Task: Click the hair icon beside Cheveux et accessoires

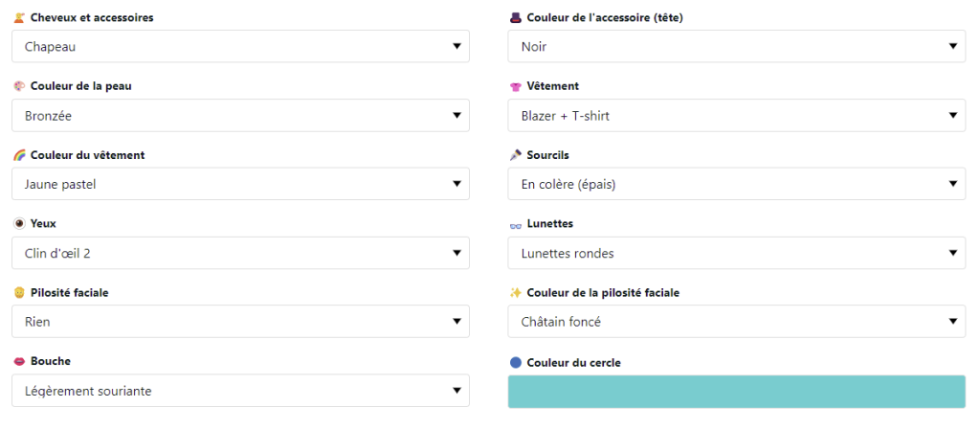Action: 19,18
